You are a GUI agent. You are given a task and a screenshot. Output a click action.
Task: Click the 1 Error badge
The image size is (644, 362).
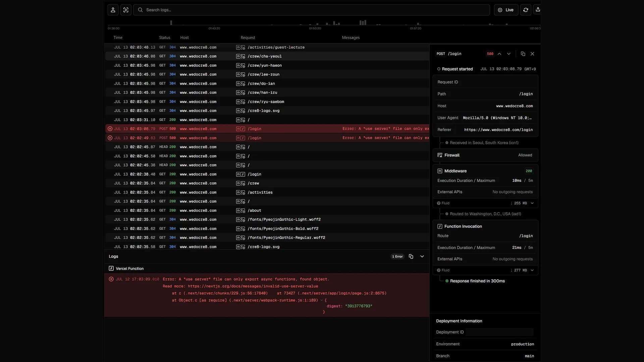click(397, 256)
